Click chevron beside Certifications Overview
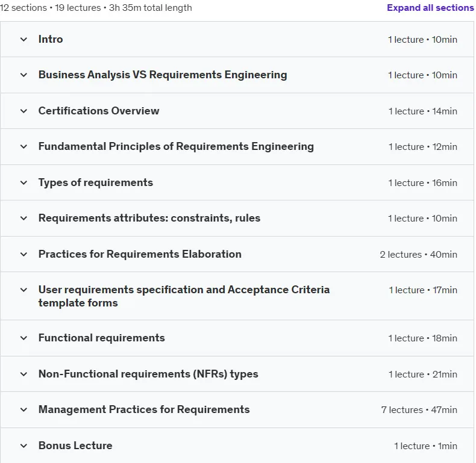 (23, 111)
